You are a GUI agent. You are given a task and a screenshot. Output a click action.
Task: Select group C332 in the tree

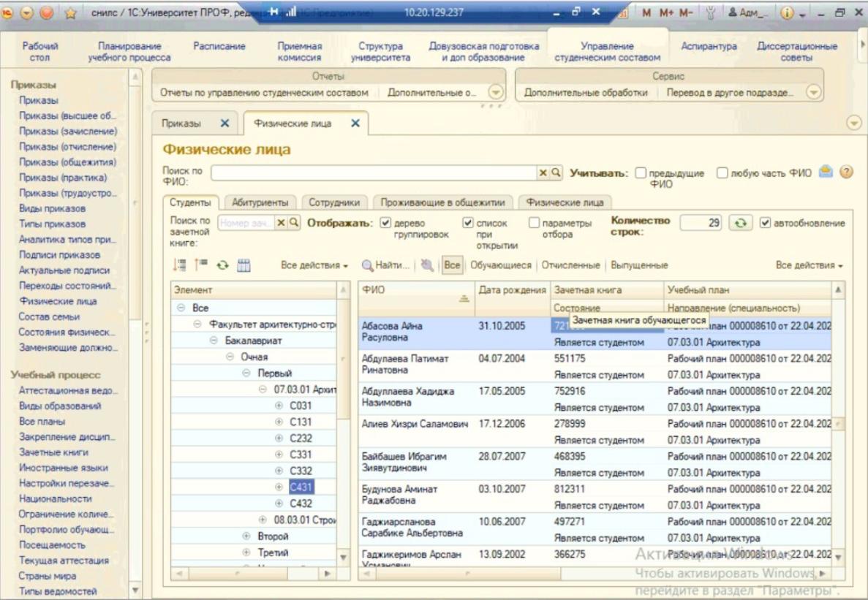301,469
